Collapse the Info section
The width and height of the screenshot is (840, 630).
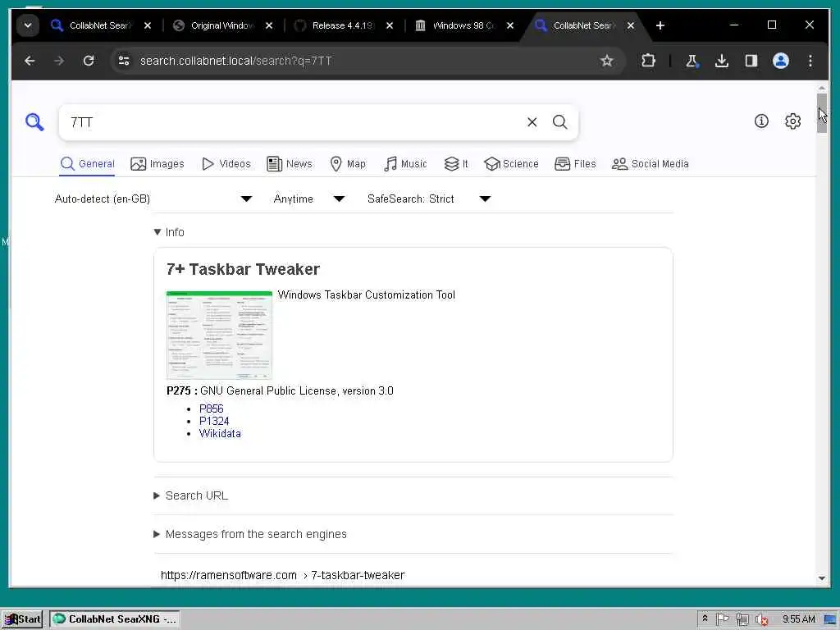click(169, 232)
